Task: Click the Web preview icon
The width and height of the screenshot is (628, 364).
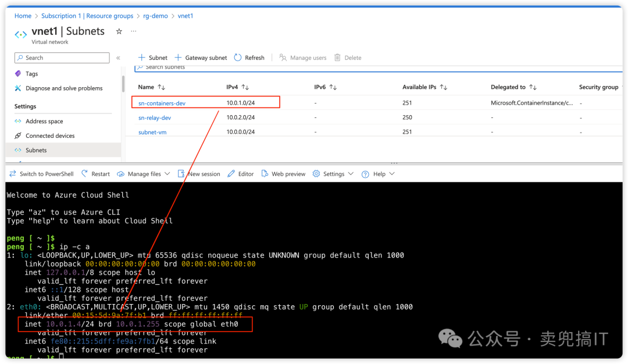Action: click(265, 174)
